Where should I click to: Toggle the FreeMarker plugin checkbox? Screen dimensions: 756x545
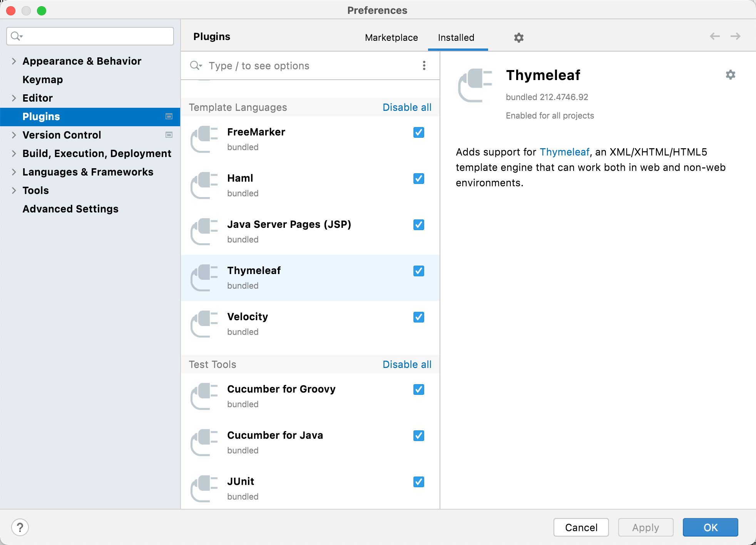click(x=418, y=132)
